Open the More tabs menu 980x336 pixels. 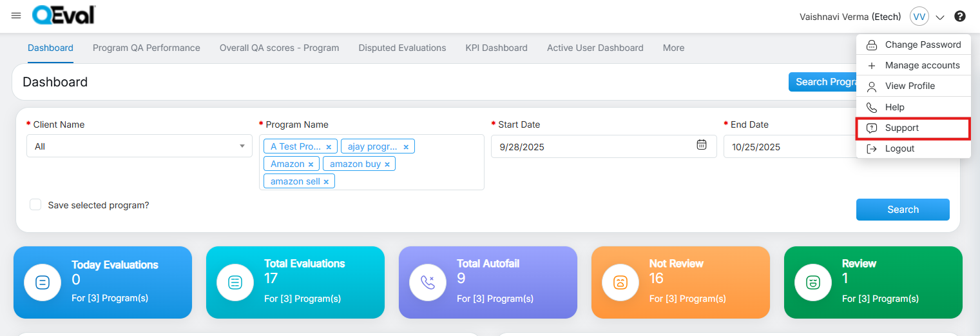pyautogui.click(x=673, y=48)
